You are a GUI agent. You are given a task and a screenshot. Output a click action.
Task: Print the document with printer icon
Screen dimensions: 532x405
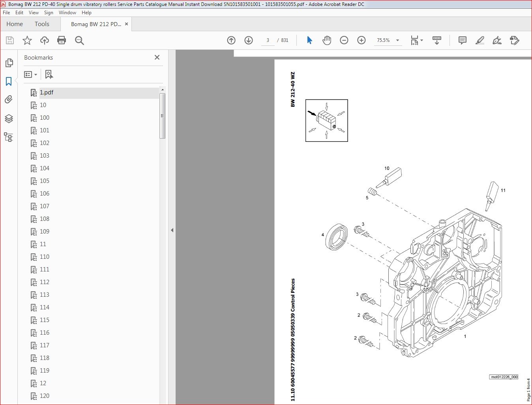(62, 40)
